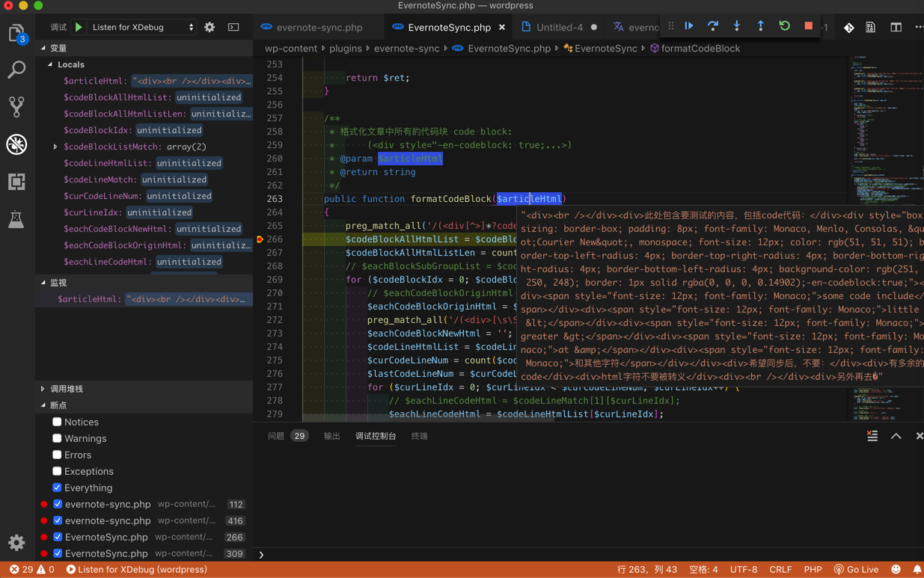Image resolution: width=924 pixels, height=578 pixels.
Task: Switch to the terminal panel tab
Action: coord(419,436)
